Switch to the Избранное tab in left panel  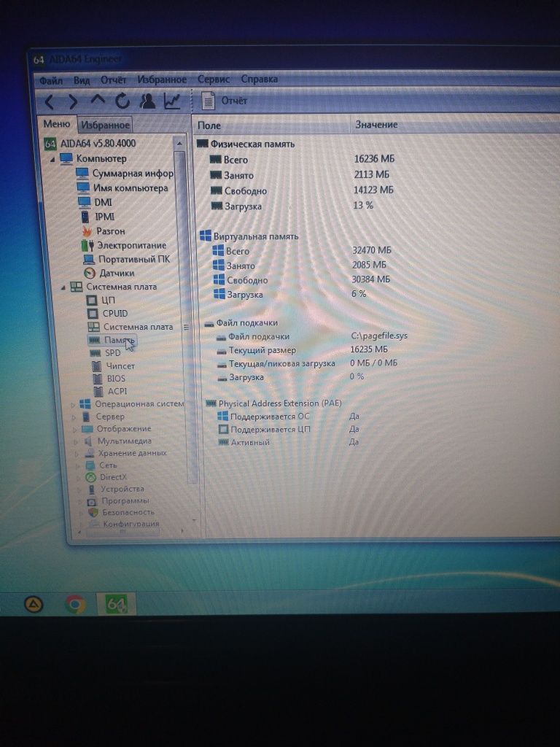click(x=105, y=125)
